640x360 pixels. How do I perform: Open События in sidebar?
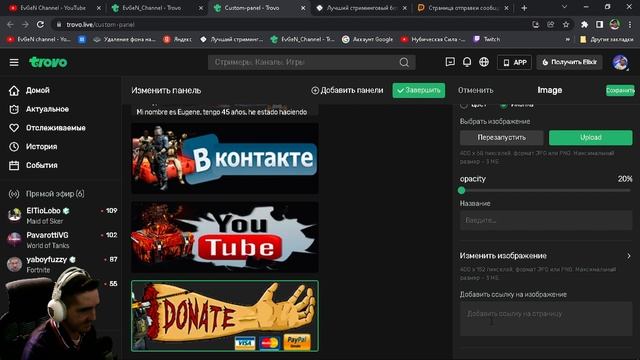33,165
